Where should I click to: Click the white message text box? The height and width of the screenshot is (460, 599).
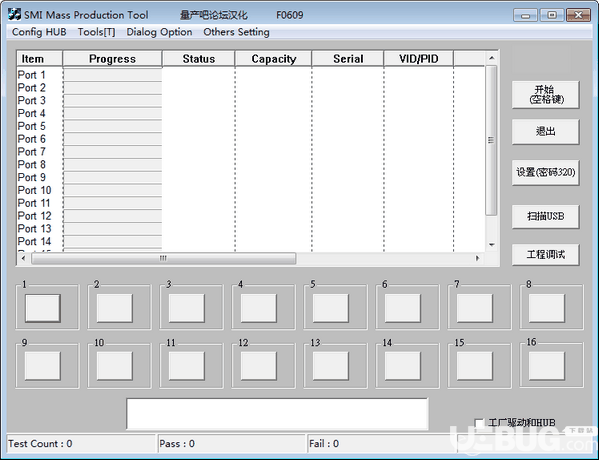[277, 414]
